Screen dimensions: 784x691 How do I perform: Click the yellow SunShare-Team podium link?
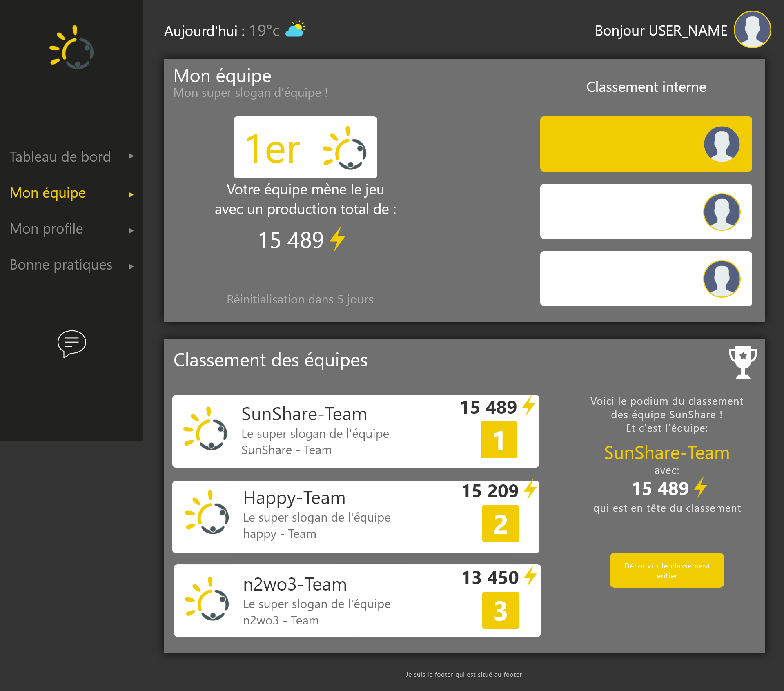[x=666, y=453]
